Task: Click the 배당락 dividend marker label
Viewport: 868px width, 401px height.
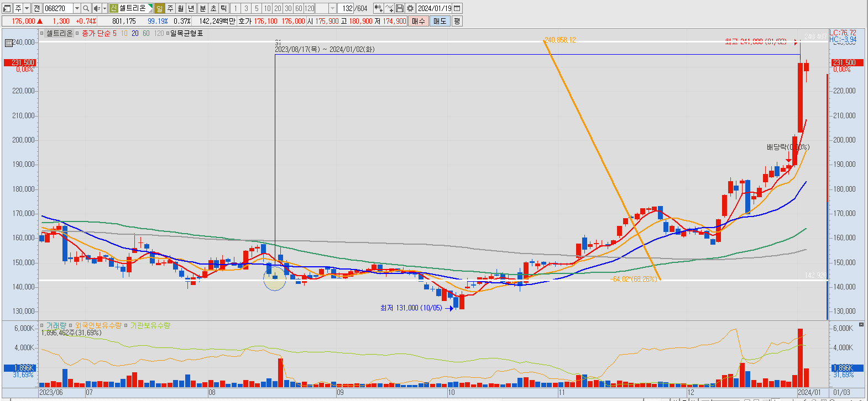Action: 788,147
